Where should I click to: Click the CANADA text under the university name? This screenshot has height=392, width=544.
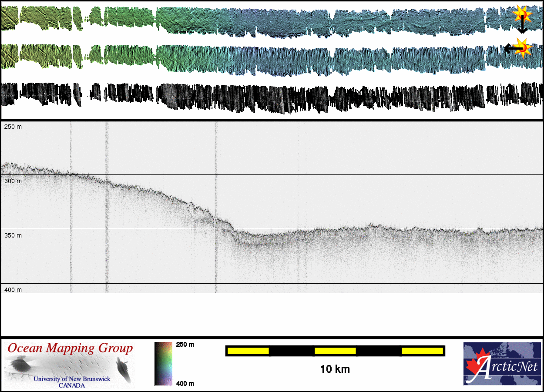tap(72, 385)
